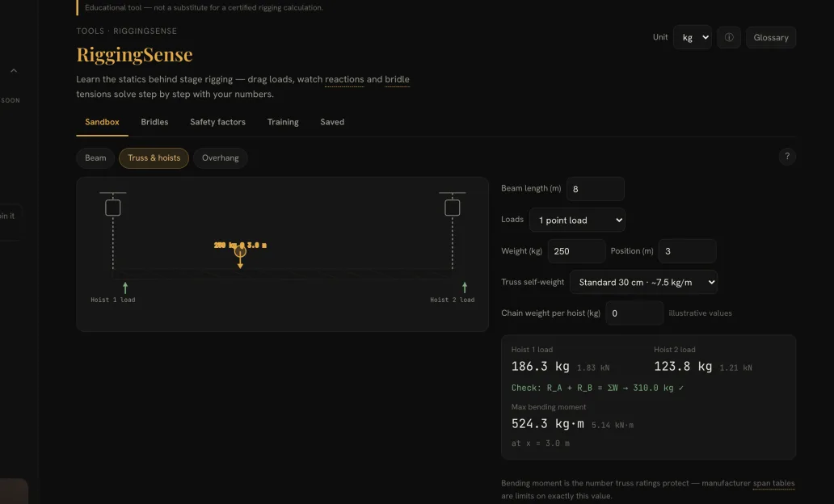Open the Safety factors tab

(x=217, y=122)
